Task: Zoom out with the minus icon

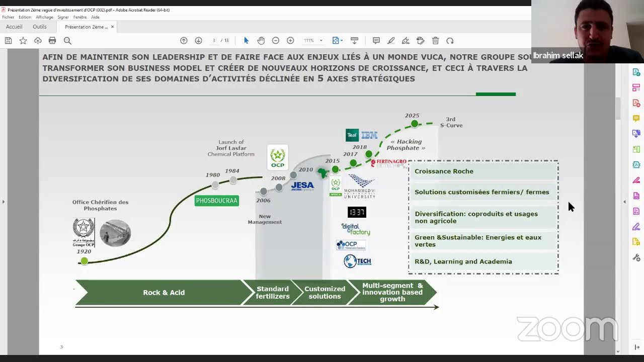Action: [276, 41]
